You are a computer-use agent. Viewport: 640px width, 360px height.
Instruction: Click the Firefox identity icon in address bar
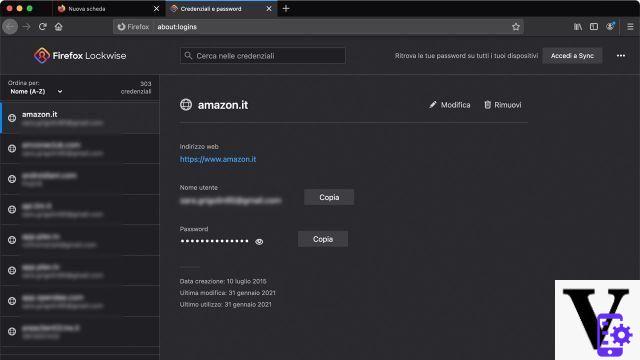133,27
